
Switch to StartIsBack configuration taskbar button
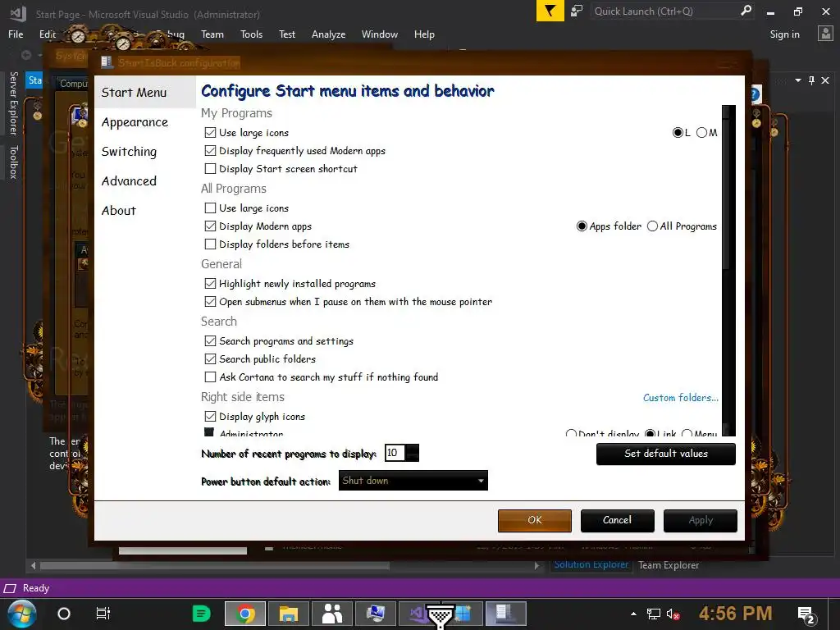coord(505,614)
